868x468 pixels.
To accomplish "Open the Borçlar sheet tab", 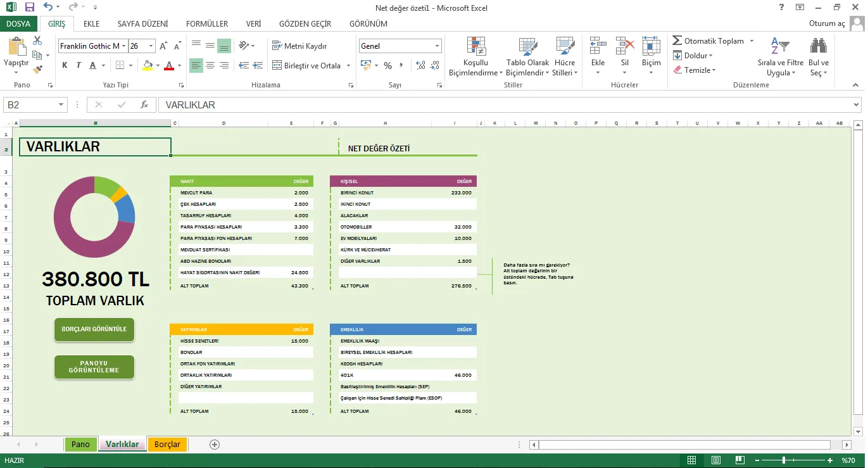I will pos(167,445).
